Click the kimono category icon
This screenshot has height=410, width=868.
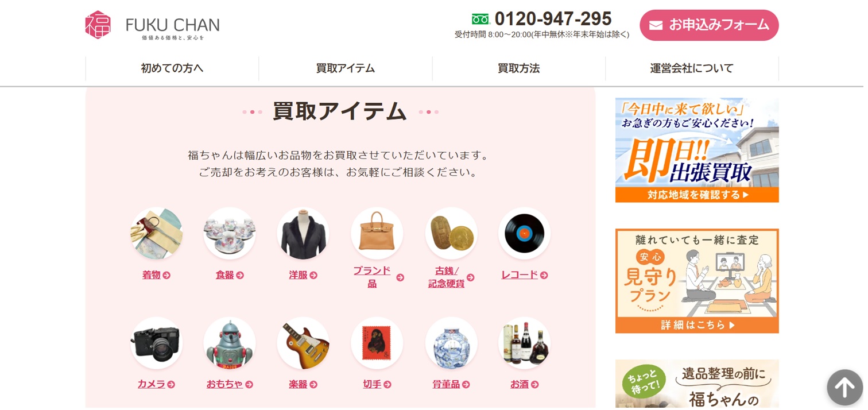(157, 234)
